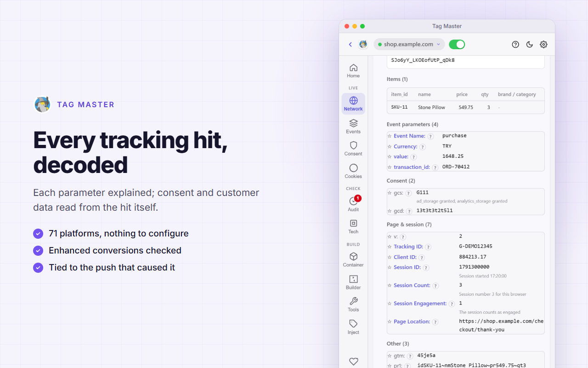Show help for value parameter
The height and width of the screenshot is (368, 588).
tap(413, 157)
